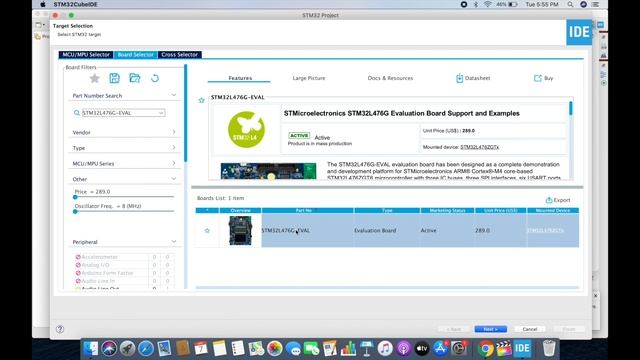Open the STM32L476ZGTx mounted device link
The height and width of the screenshot is (360, 640).
(480, 147)
